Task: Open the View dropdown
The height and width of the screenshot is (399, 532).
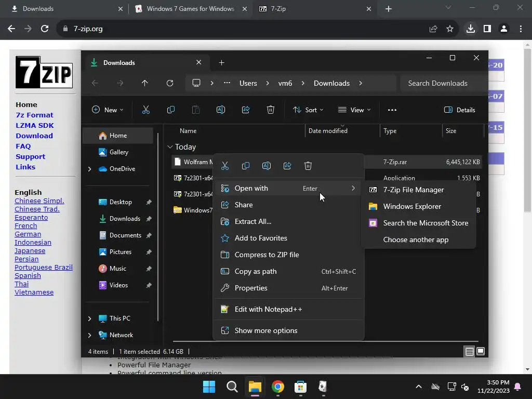Action: tap(354, 110)
